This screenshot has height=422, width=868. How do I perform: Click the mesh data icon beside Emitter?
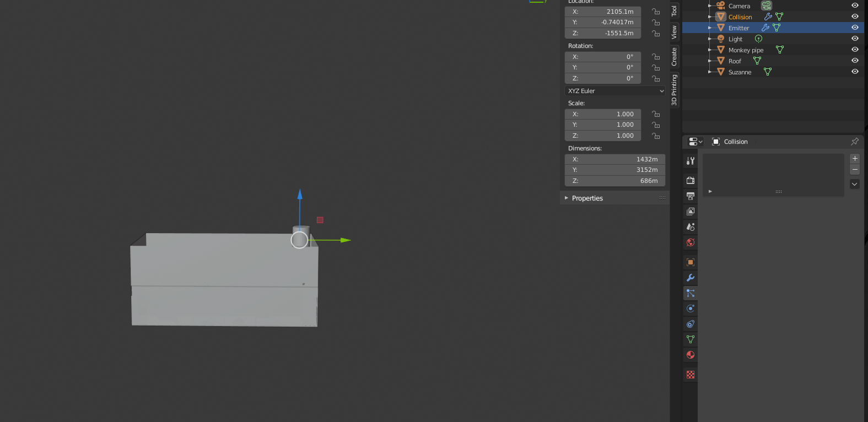click(x=777, y=28)
